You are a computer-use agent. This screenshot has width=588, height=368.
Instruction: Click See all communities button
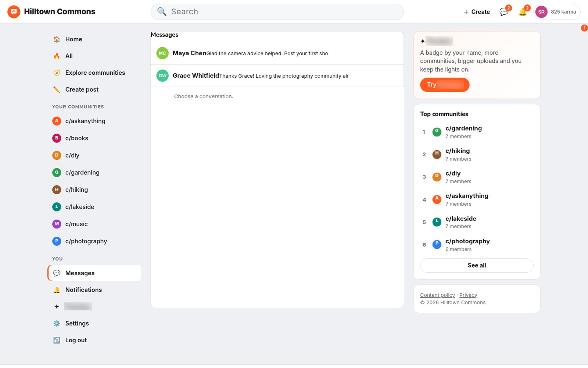[x=477, y=265]
